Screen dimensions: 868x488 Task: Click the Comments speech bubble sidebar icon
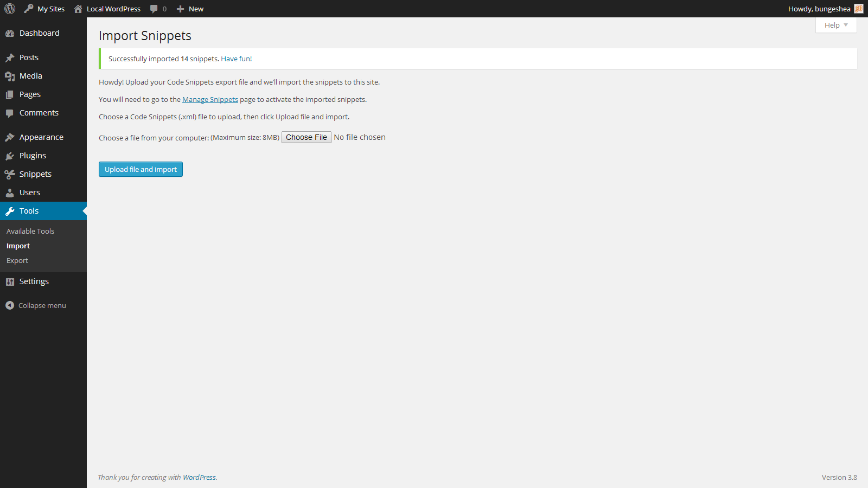(10, 113)
